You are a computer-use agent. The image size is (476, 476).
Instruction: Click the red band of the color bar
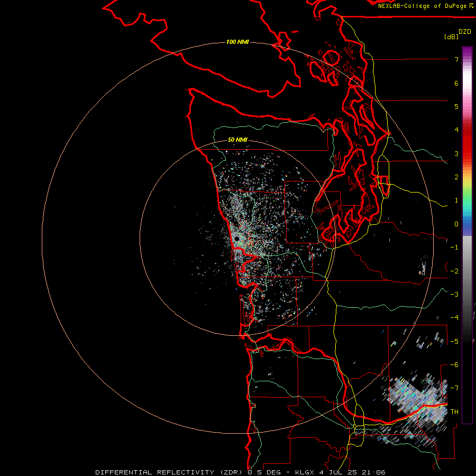(x=467, y=143)
